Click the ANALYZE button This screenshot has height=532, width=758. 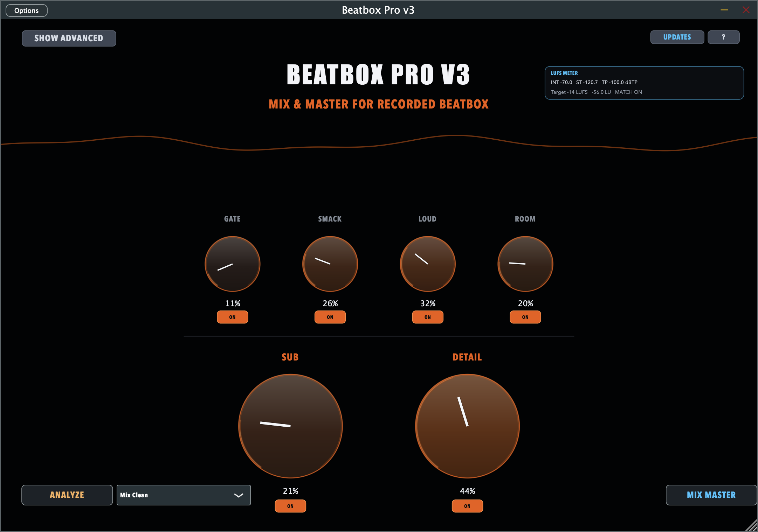[x=67, y=495]
